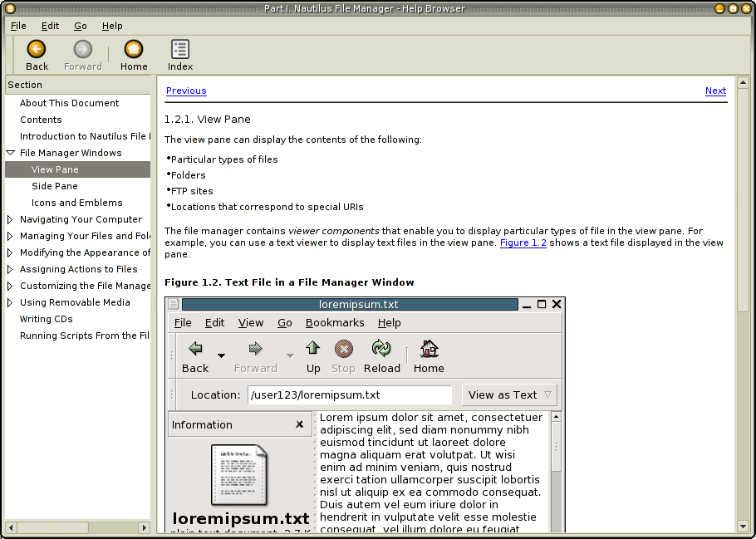
Task: Click the Location field in the figure
Action: pyautogui.click(x=350, y=394)
